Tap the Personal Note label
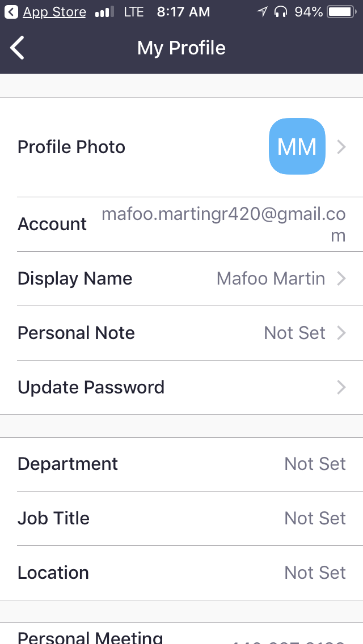Screen dimensions: 363x644 coord(76,333)
